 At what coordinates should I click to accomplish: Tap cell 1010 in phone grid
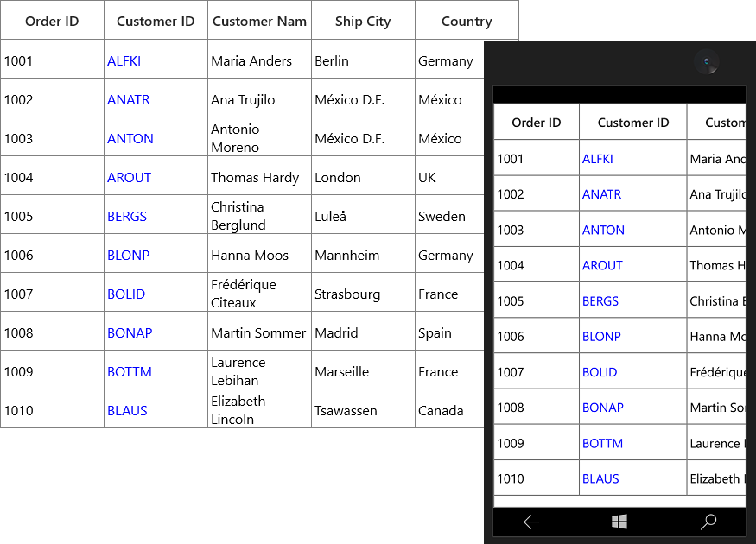[x=537, y=478]
